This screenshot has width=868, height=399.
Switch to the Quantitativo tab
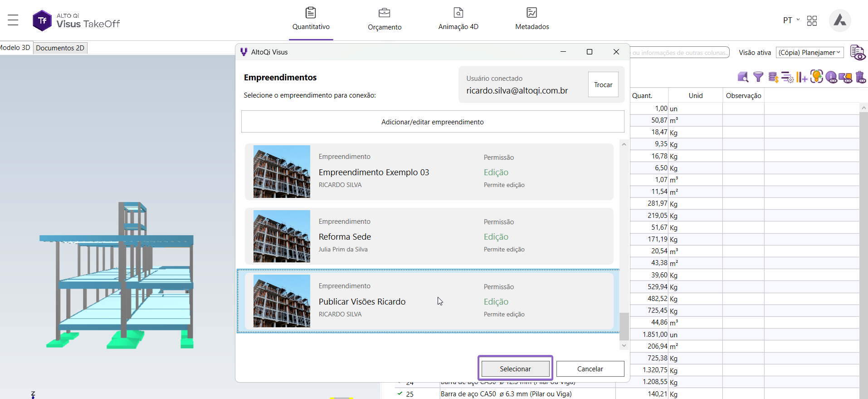[311, 20]
